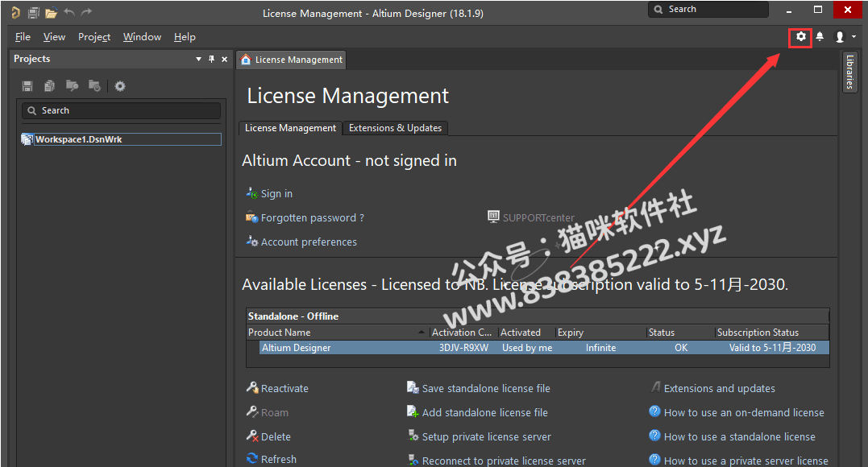Open the Window menu
Screen dimensions: 868x467
click(143, 37)
